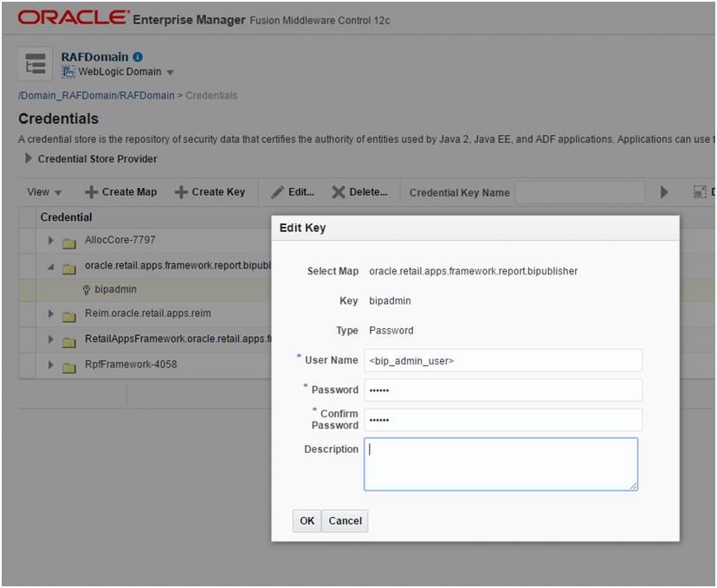This screenshot has height=588, width=717.
Task: Click the bipadmin key icon
Action: (x=87, y=290)
